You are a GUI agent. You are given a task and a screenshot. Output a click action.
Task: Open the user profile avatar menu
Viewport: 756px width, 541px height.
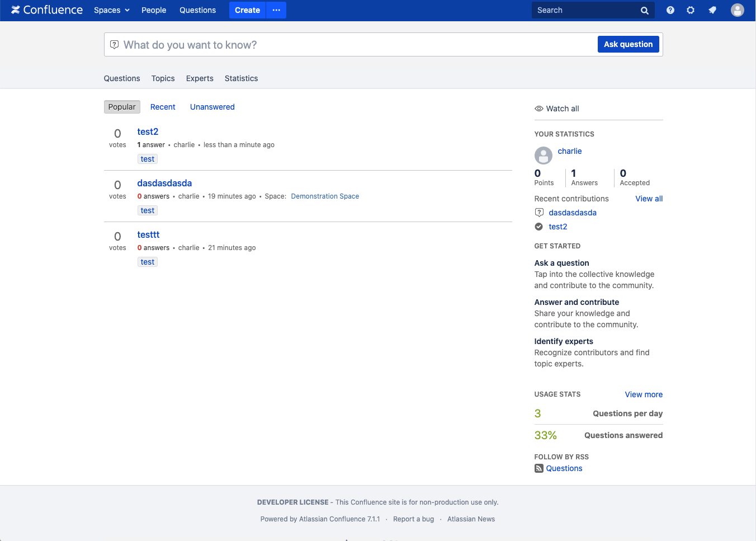738,10
